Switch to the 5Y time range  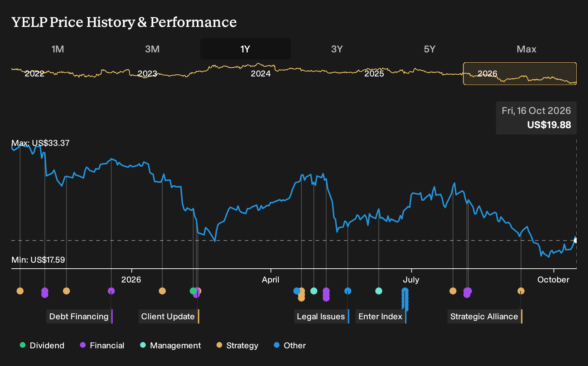[x=430, y=49]
